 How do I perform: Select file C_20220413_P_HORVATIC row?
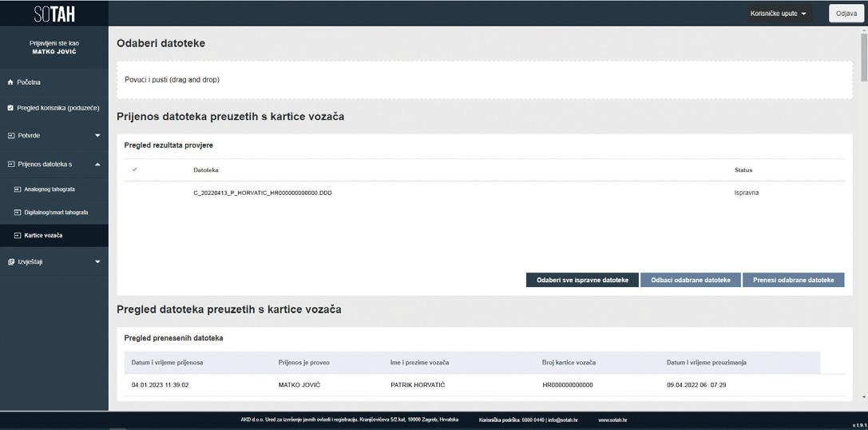(485, 193)
